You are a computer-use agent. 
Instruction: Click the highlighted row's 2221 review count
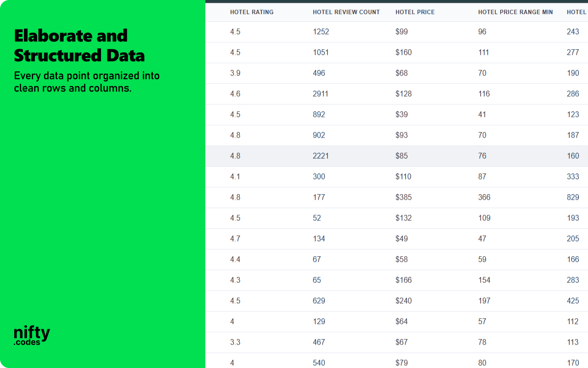pos(321,156)
